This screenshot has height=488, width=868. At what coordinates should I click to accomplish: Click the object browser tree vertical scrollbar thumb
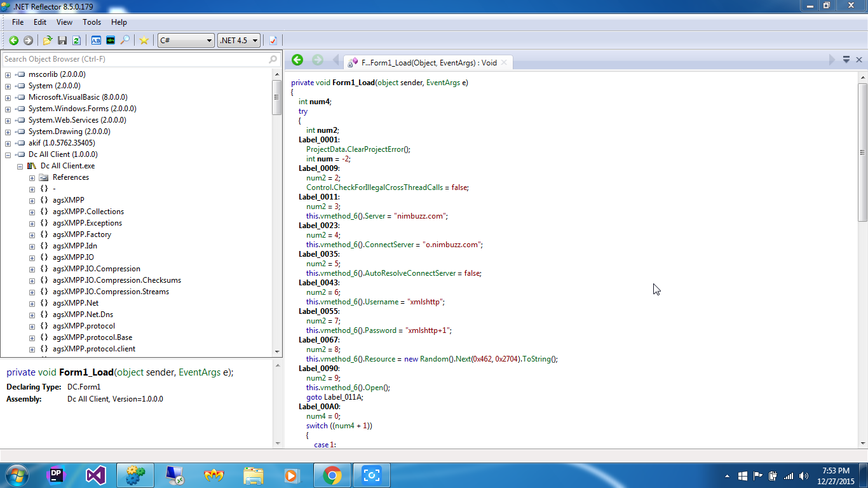pos(277,97)
